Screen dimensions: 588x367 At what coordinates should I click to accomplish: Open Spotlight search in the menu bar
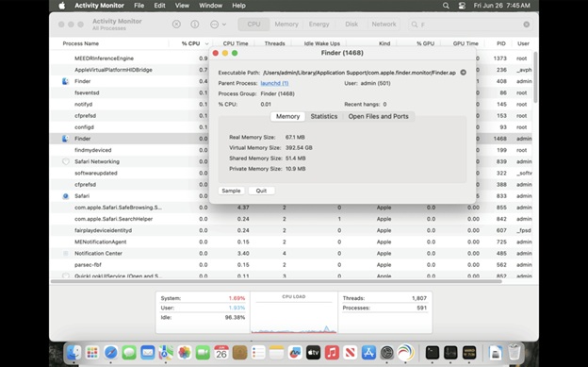click(446, 6)
